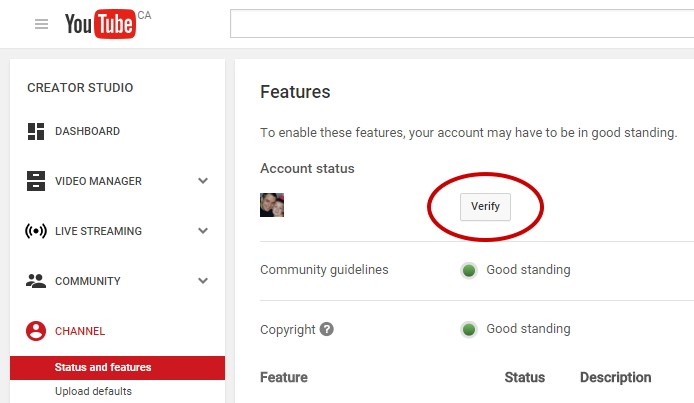
Task: Click the Community people icon
Action: [x=36, y=281]
